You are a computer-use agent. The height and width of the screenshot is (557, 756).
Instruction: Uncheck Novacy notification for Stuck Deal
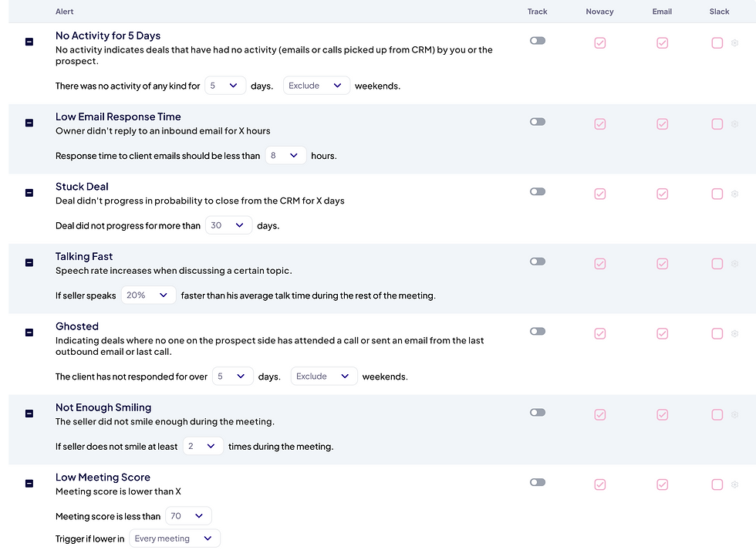(600, 194)
